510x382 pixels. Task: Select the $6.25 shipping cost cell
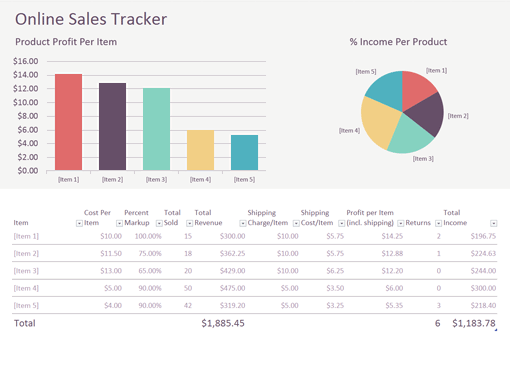point(335,271)
